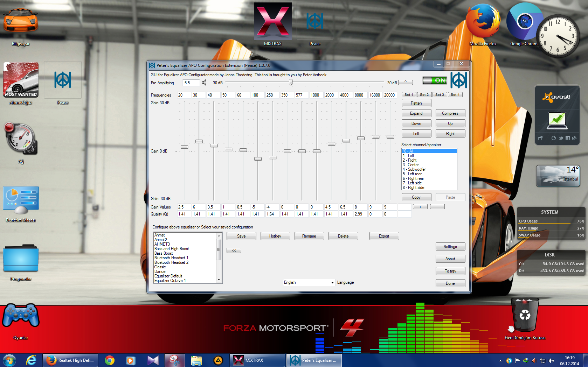Image resolution: width=588 pixels, height=367 pixels.
Task: Switch to Realtek High Defi... taskbar item
Action: tap(70, 360)
